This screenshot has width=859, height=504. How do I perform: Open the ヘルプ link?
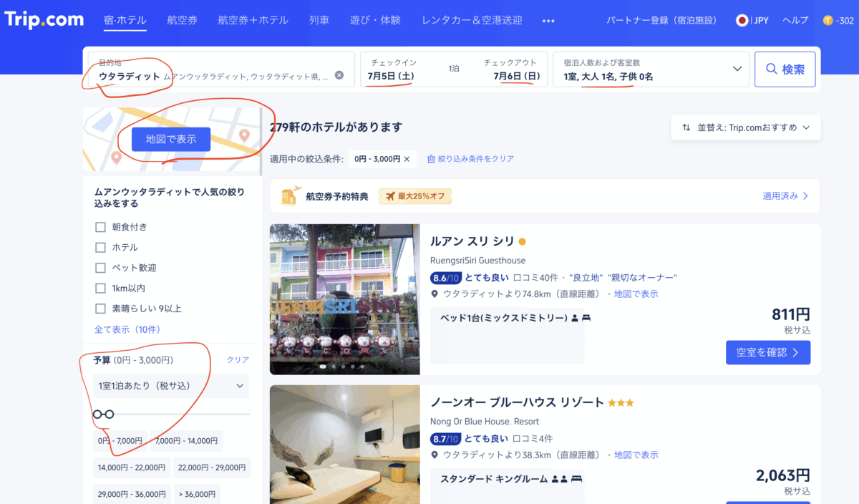(x=795, y=21)
